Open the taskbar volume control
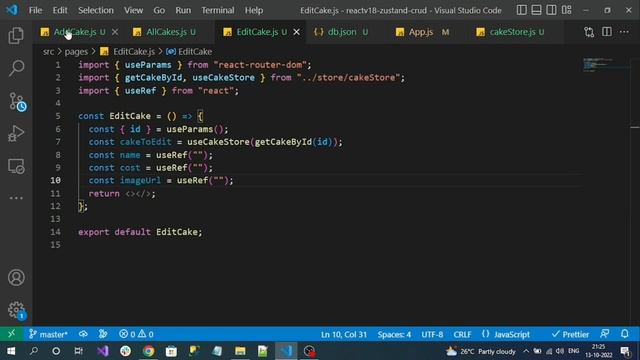Screen dimensions: 640x360 tap(560, 351)
